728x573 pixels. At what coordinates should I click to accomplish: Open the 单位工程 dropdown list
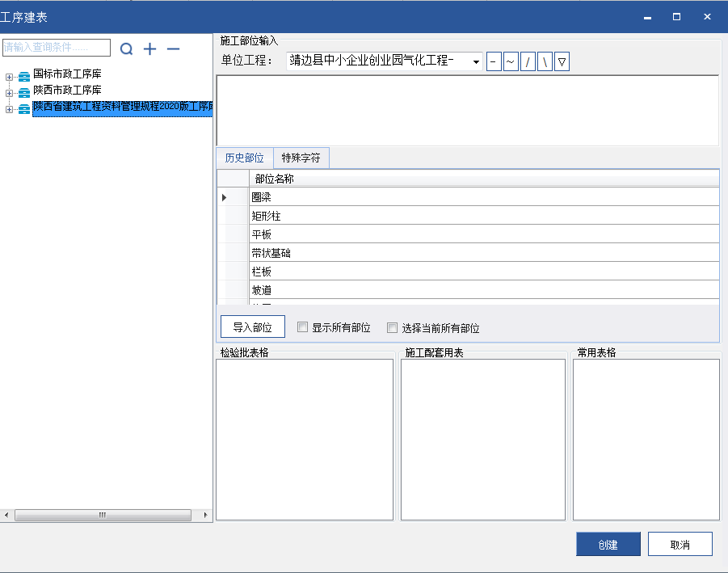(476, 62)
